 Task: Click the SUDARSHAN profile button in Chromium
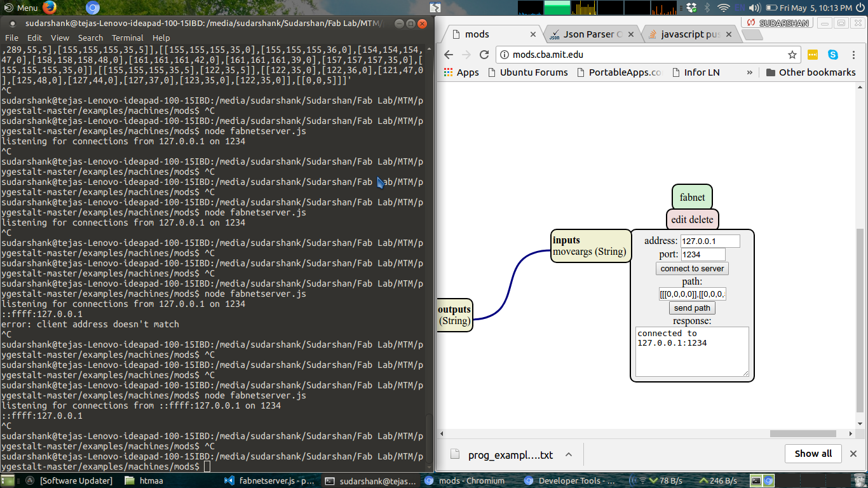(x=778, y=23)
